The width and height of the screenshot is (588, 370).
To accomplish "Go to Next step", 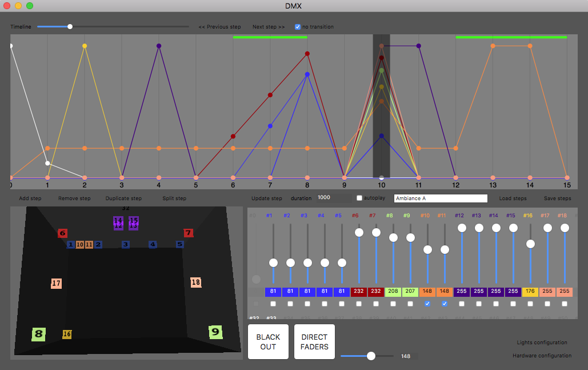I will click(269, 27).
